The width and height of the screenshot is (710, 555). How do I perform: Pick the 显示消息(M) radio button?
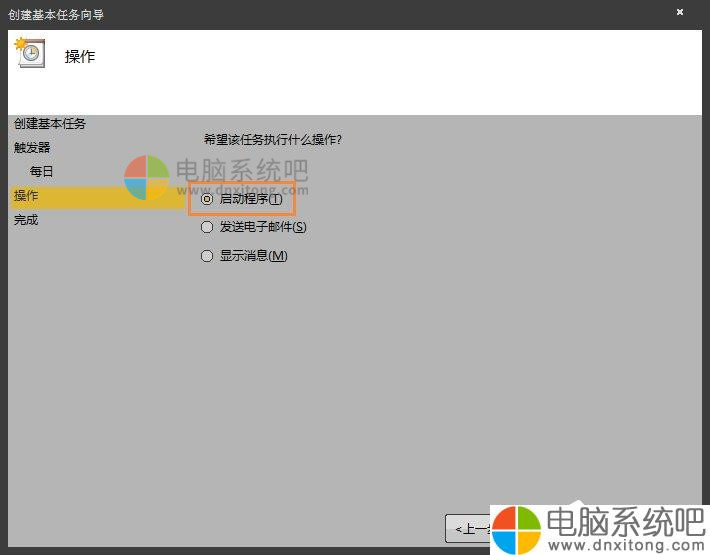pos(207,256)
